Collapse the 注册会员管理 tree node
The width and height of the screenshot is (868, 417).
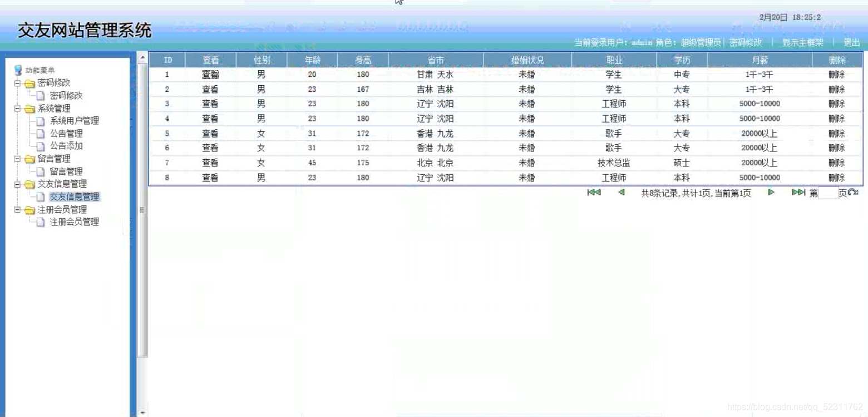point(17,210)
